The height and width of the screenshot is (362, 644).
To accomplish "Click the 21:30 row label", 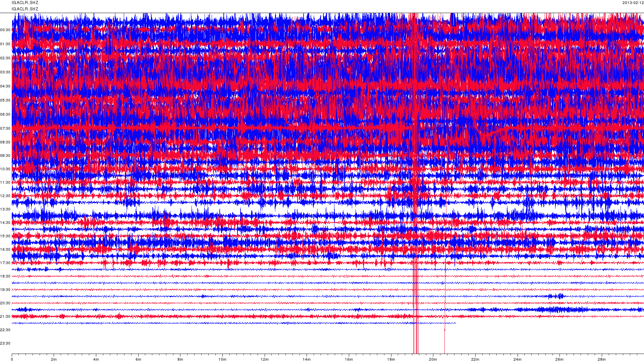I will [x=5, y=317].
